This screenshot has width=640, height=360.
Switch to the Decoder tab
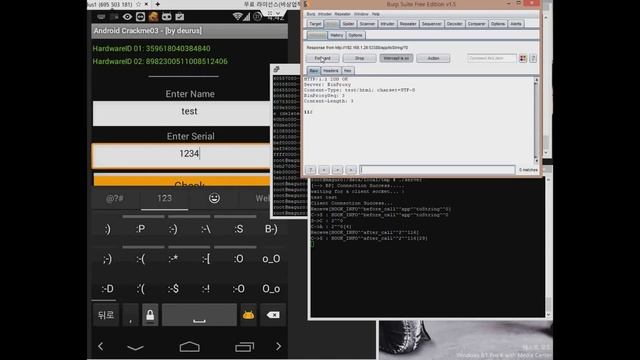[x=454, y=24]
